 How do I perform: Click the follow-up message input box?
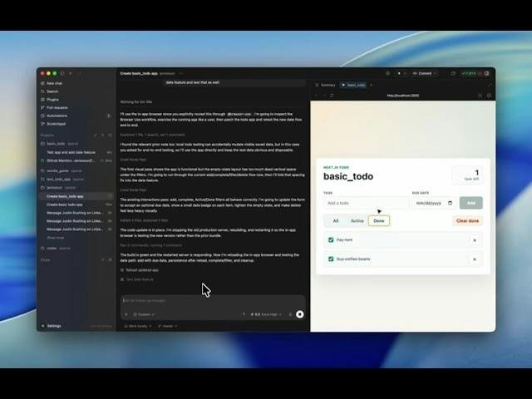click(213, 301)
